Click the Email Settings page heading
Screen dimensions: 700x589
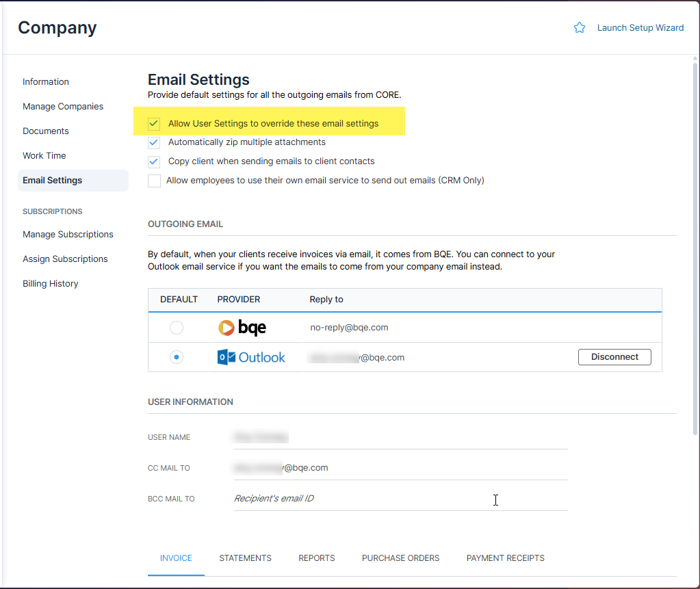(198, 79)
